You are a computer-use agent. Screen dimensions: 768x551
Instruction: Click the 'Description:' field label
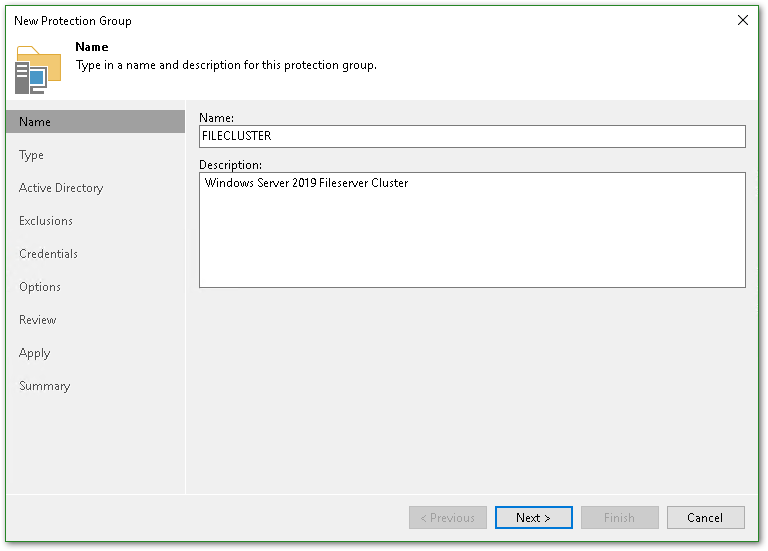point(230,165)
